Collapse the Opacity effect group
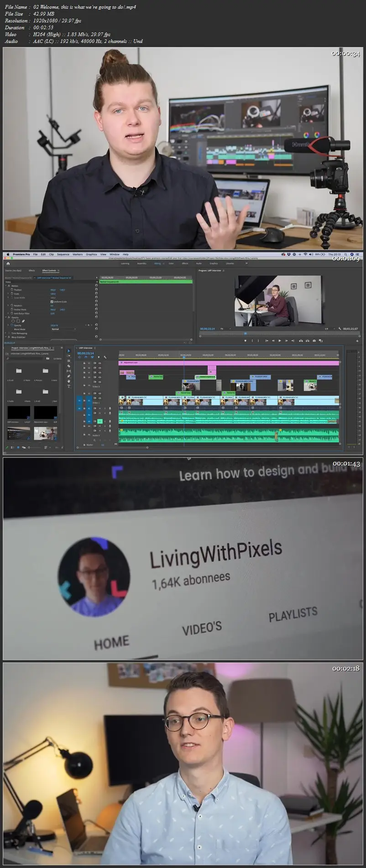The width and height of the screenshot is (366, 868). click(6, 318)
